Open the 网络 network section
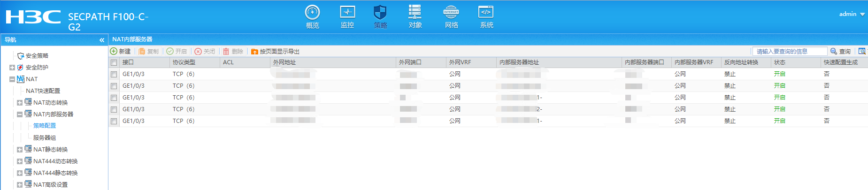The height and width of the screenshot is (190, 868). point(451,17)
